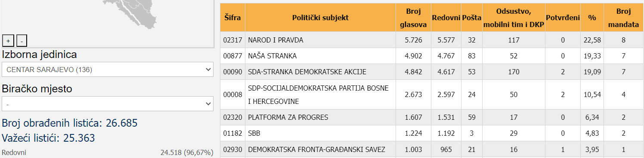This screenshot has height=158, width=644.
Task: Click the Politički subjekt column header
Action: coord(320,18)
